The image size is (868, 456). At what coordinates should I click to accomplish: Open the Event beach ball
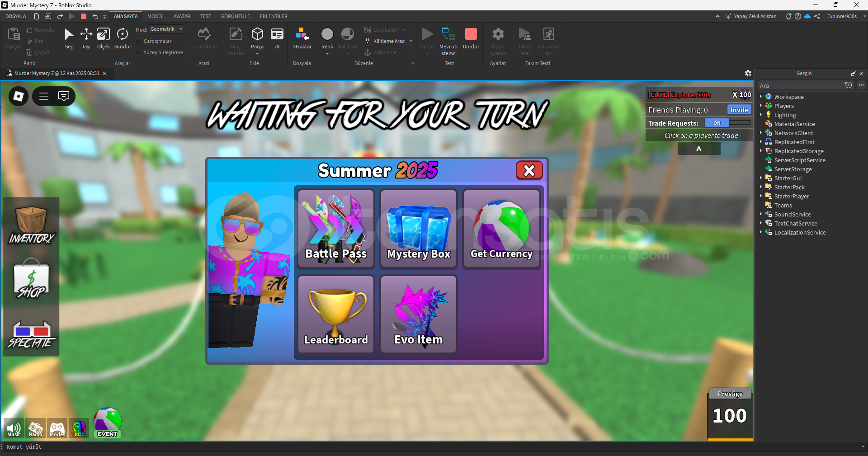(108, 423)
